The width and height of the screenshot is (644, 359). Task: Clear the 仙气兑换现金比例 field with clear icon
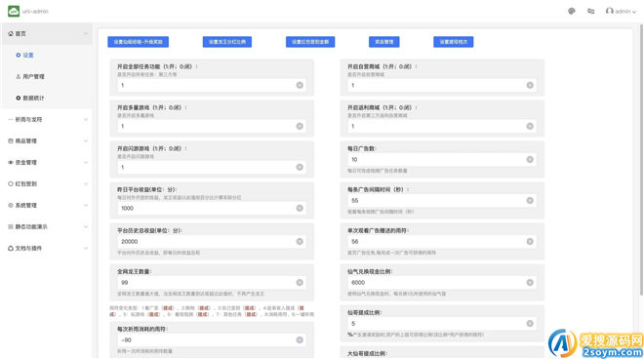(x=530, y=283)
